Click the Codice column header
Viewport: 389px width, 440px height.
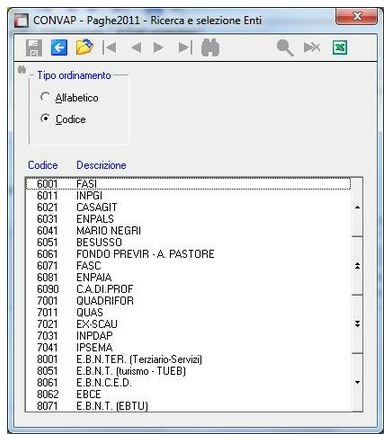click(43, 165)
